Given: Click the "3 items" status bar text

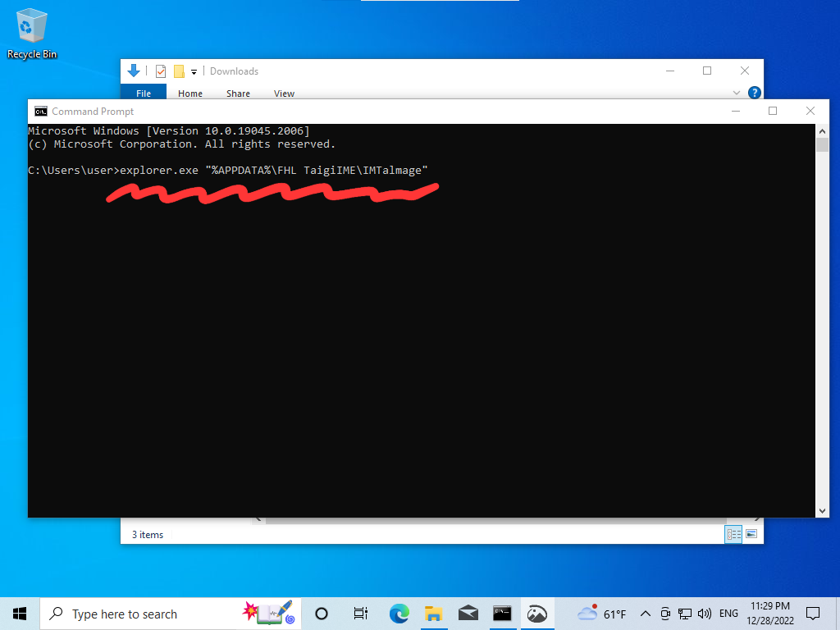Looking at the screenshot, I should pos(148,535).
